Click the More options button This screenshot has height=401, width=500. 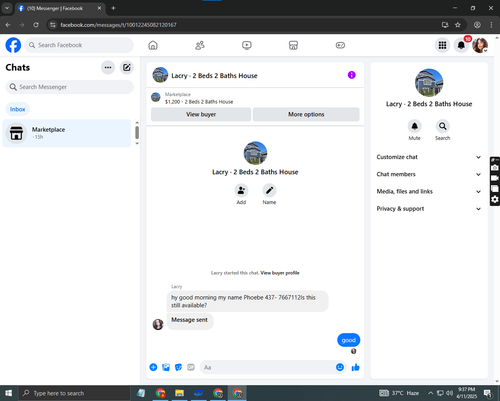tap(306, 114)
